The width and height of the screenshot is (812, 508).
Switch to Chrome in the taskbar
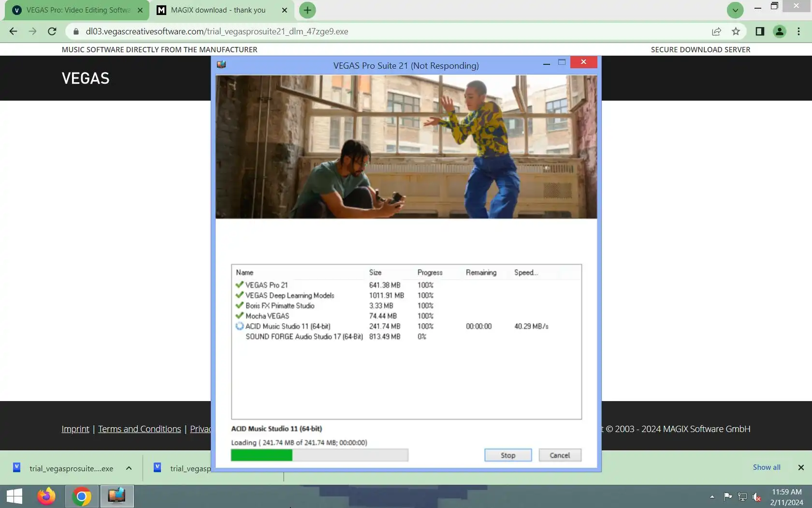click(82, 496)
